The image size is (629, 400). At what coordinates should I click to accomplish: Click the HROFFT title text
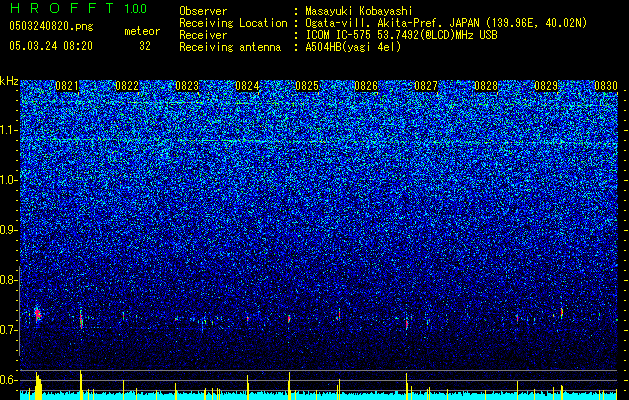[x=62, y=8]
